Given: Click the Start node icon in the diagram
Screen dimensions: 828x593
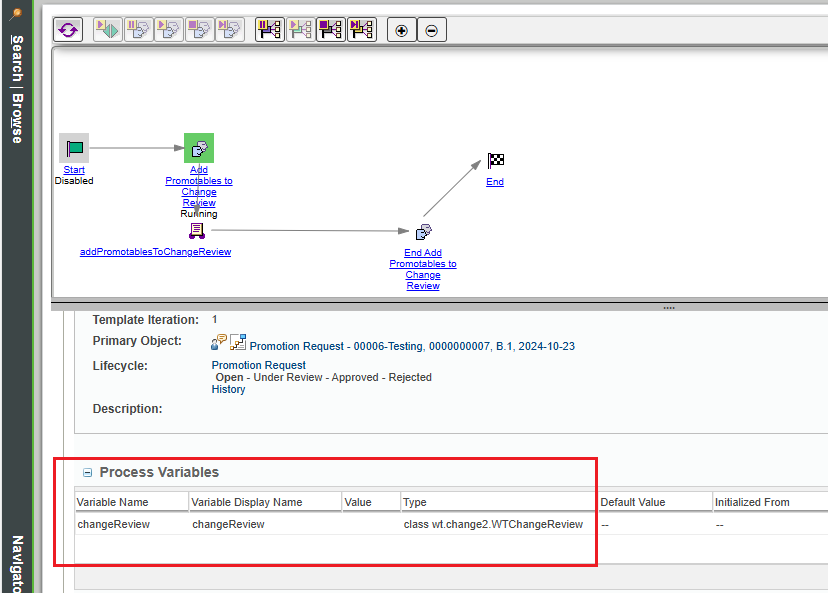Looking at the screenshot, I should 73,147.
